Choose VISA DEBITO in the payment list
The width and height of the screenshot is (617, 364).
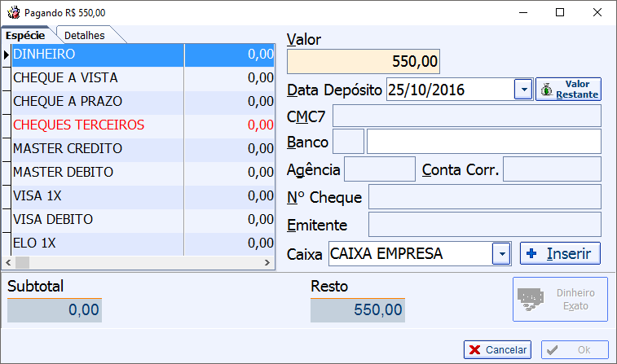tap(143, 219)
